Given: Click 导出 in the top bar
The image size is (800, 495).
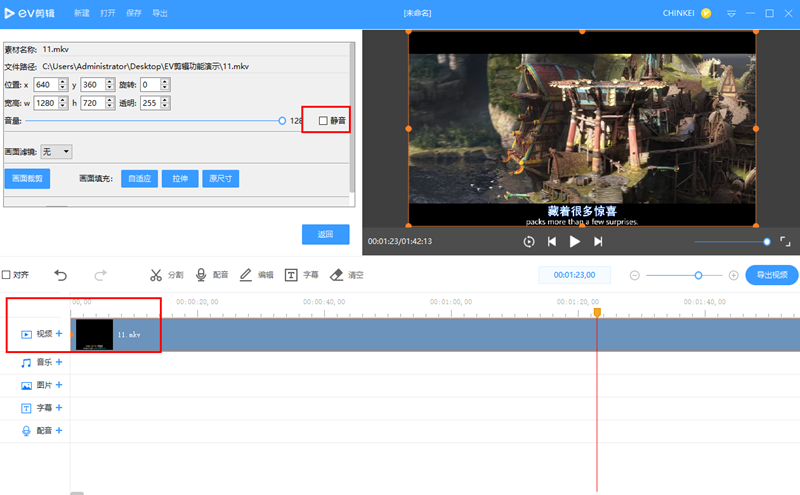Looking at the screenshot, I should click(160, 13).
